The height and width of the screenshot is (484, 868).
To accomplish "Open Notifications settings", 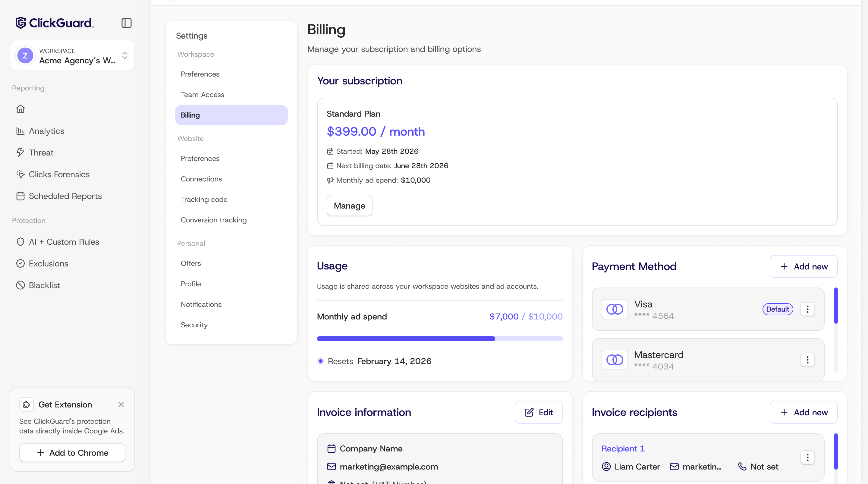I will [x=231, y=304].
